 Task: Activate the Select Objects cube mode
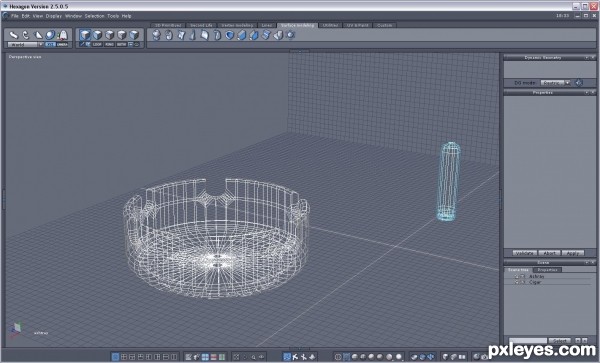click(x=85, y=35)
